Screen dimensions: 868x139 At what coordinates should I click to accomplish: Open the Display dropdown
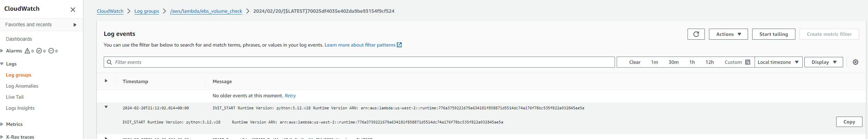[x=823, y=62]
